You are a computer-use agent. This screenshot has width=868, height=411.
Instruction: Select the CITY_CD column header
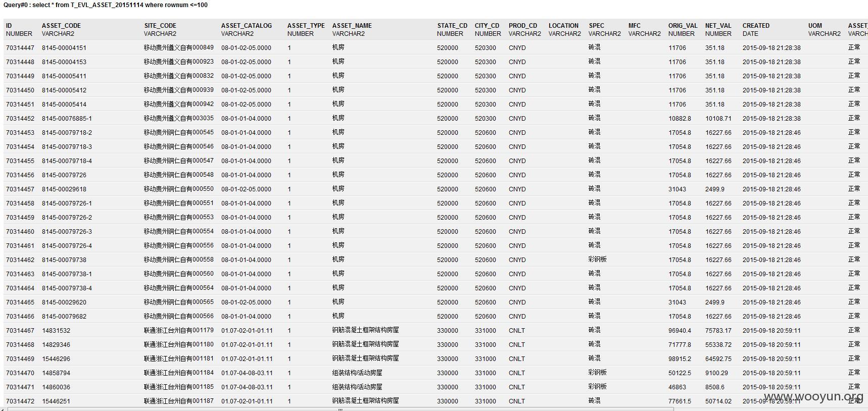tap(487, 26)
